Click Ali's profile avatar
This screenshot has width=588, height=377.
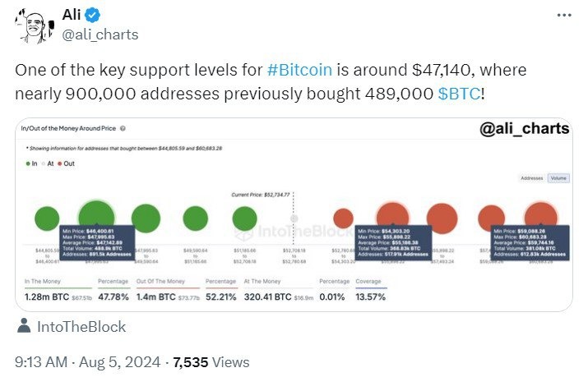29,25
